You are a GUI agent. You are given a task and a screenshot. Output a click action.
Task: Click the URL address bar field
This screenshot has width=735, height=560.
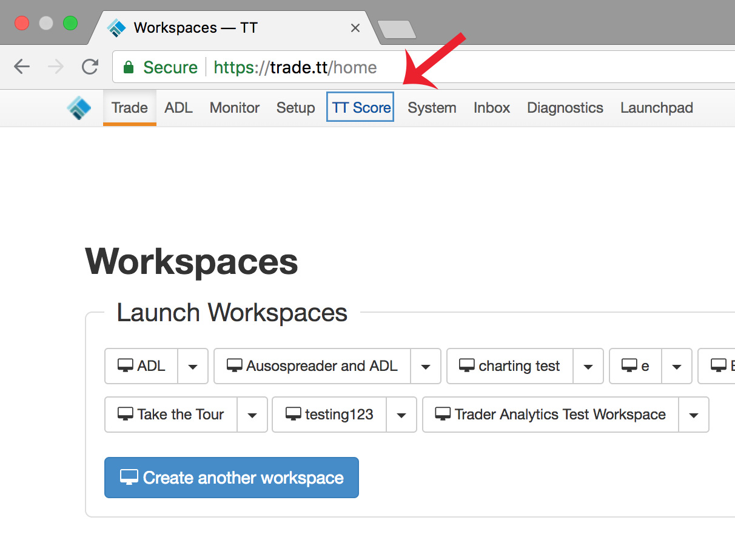tap(485, 67)
